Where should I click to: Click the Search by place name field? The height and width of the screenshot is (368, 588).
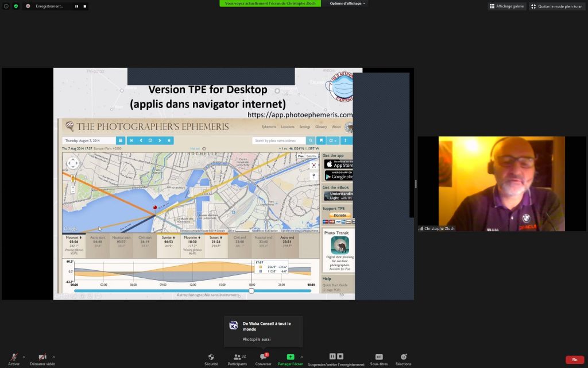pos(279,140)
